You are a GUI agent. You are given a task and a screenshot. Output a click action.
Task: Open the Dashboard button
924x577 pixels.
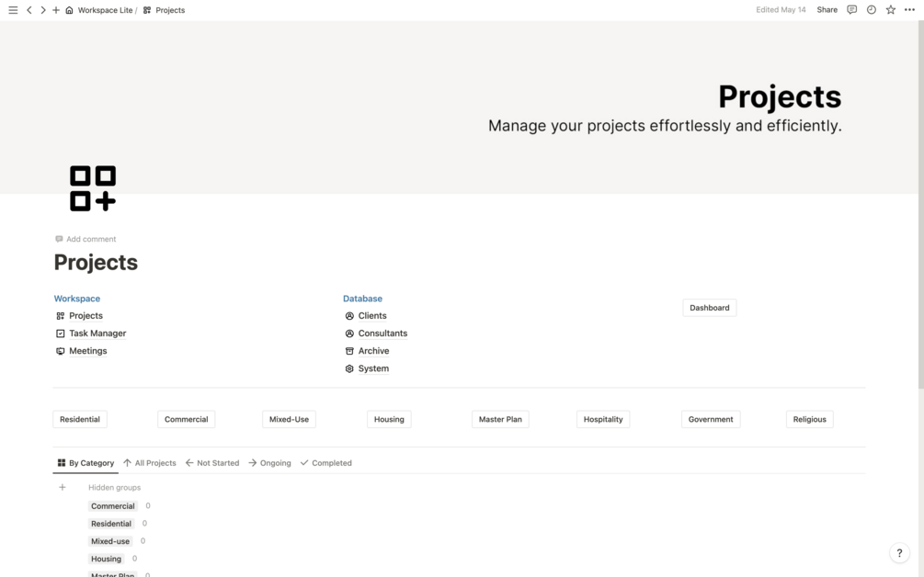point(709,308)
